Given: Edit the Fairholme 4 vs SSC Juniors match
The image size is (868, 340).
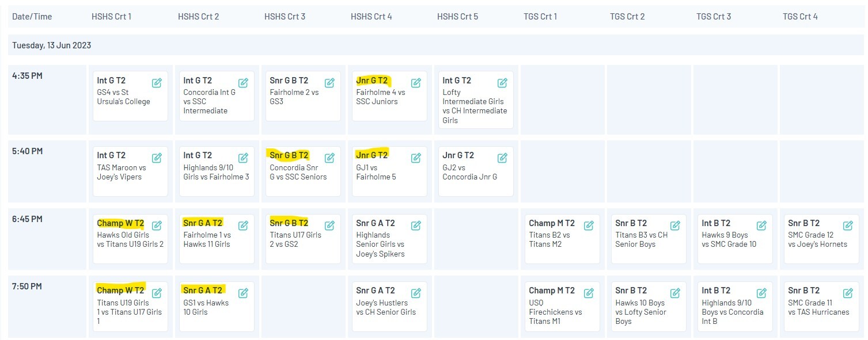Looking at the screenshot, I should point(416,83).
